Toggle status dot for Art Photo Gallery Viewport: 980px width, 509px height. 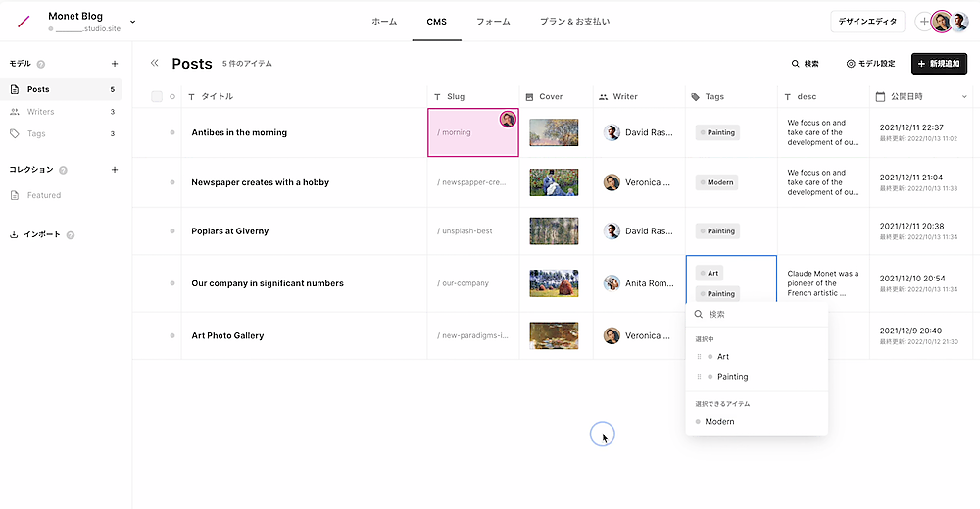tap(172, 335)
